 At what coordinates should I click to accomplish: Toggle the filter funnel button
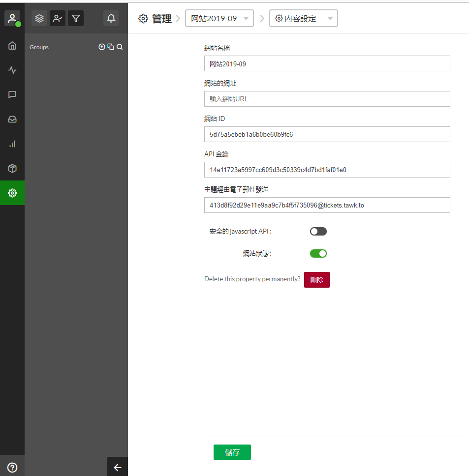(76, 19)
